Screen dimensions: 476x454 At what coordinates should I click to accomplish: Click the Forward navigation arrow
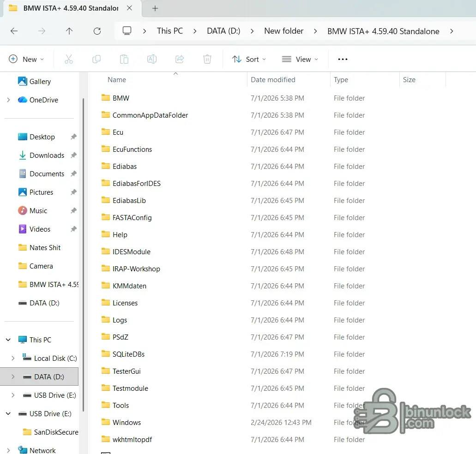[42, 31]
